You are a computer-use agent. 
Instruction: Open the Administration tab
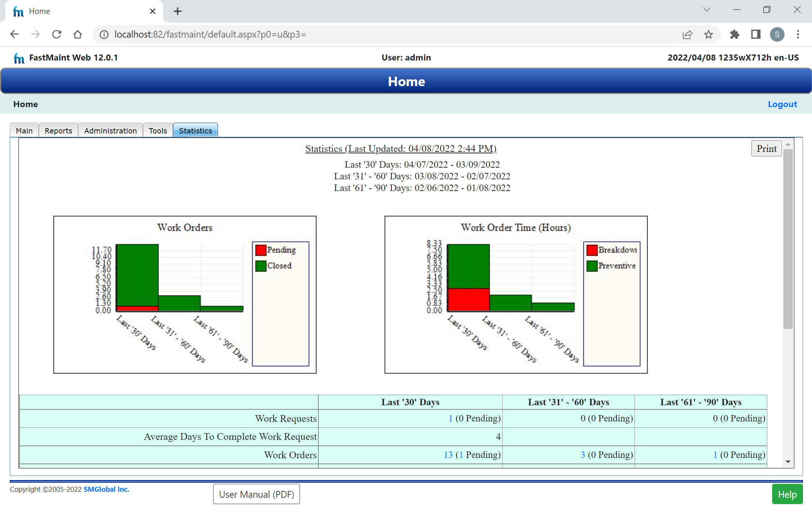click(x=110, y=130)
